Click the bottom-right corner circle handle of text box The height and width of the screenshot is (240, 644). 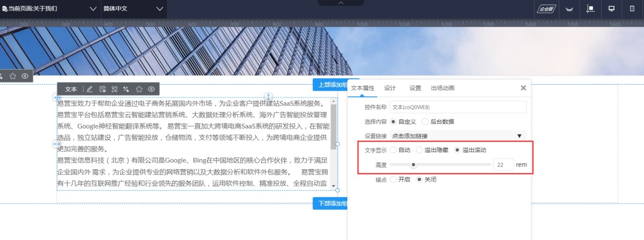[x=338, y=190]
